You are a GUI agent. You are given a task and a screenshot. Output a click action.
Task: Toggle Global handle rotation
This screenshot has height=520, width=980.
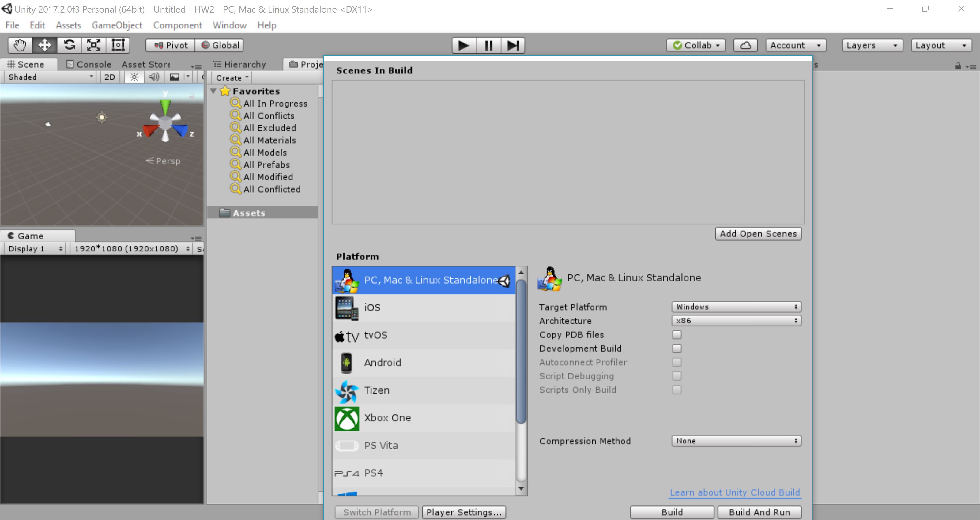click(220, 45)
